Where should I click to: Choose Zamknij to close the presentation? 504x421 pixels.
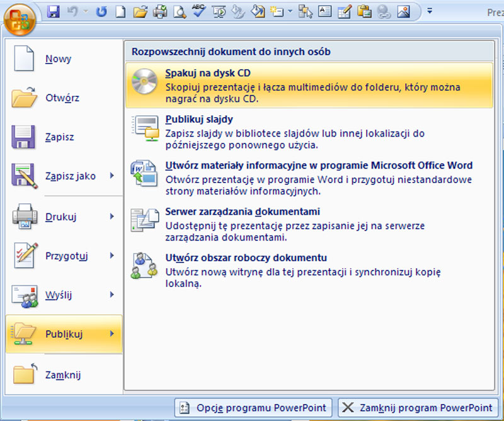(64, 375)
